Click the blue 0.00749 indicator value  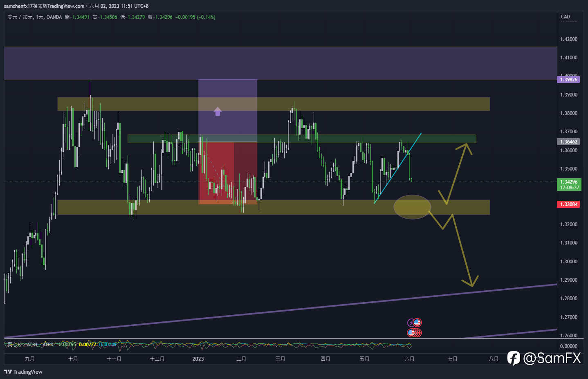pyautogui.click(x=108, y=345)
